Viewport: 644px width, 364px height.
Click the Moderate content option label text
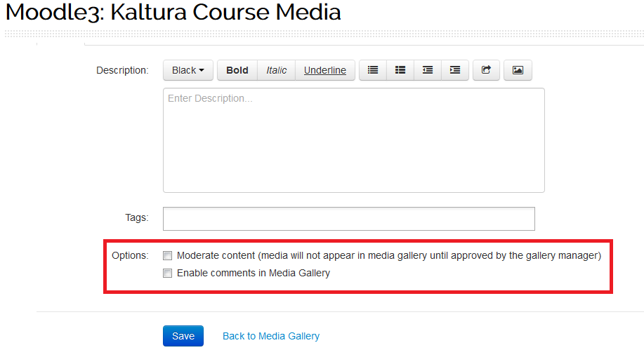point(389,256)
